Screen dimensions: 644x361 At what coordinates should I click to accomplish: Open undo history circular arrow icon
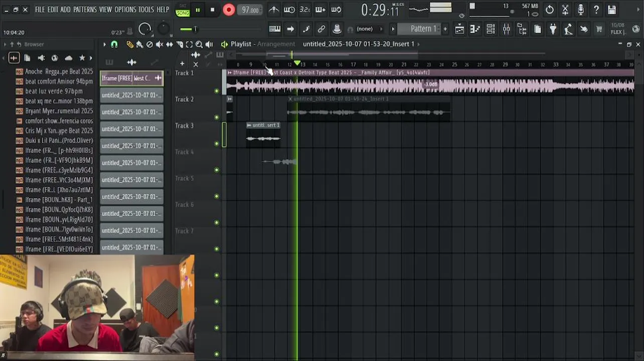coord(550,10)
